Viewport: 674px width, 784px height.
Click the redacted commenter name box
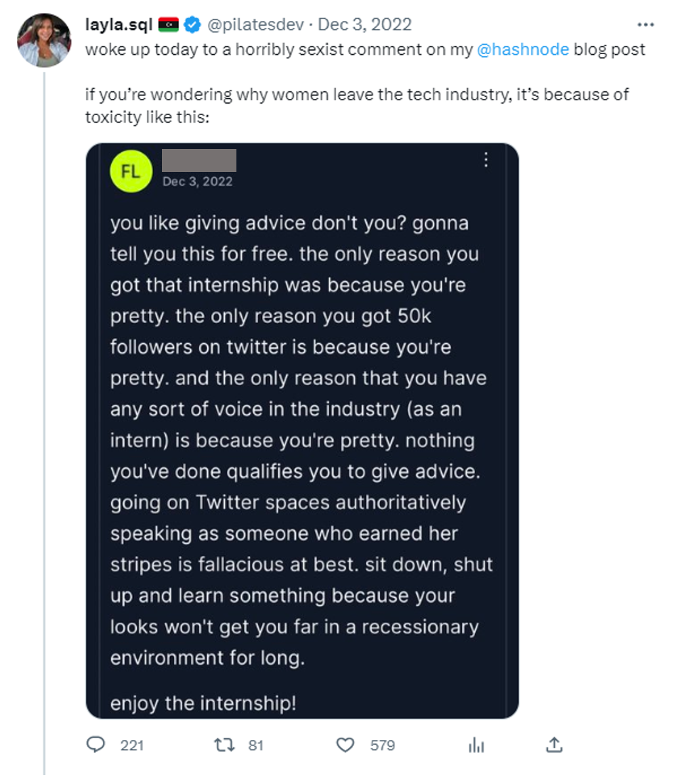pos(199,160)
